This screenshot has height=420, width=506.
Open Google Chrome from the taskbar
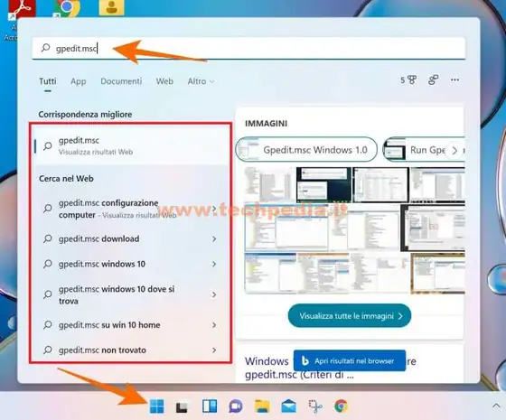click(342, 406)
